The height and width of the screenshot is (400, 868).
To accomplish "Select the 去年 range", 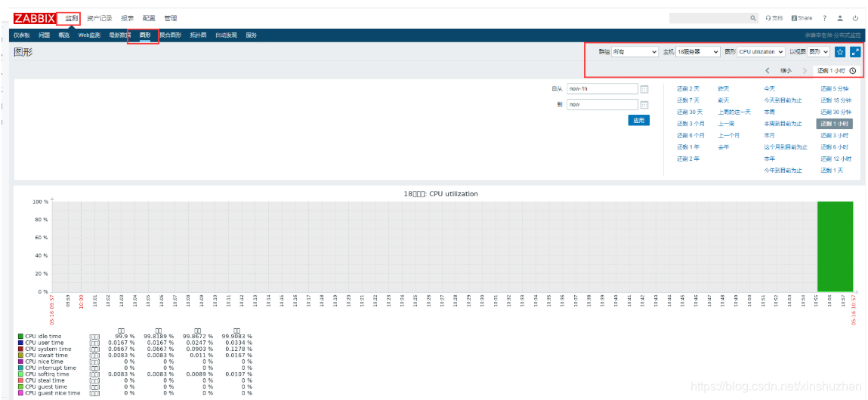I will 724,146.
